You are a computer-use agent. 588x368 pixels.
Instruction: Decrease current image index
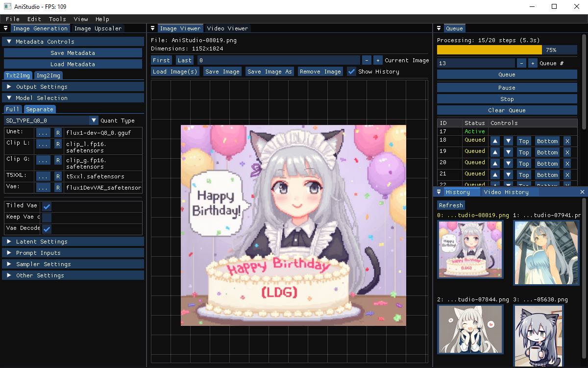[x=367, y=60]
